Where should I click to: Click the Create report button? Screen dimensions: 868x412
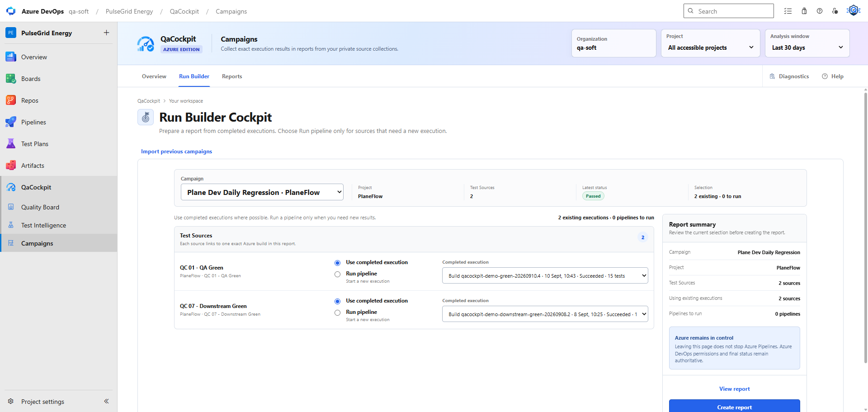click(734, 406)
